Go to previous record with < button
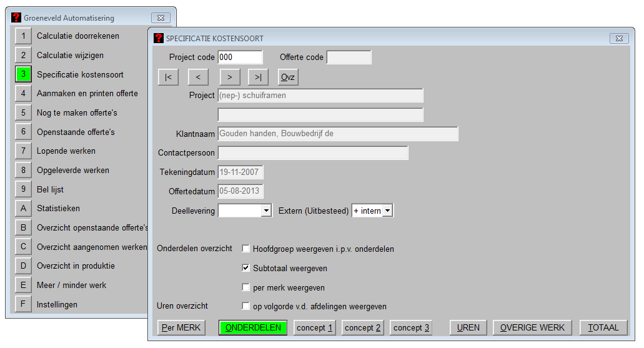Viewport: 644px width, 348px height. 198,77
